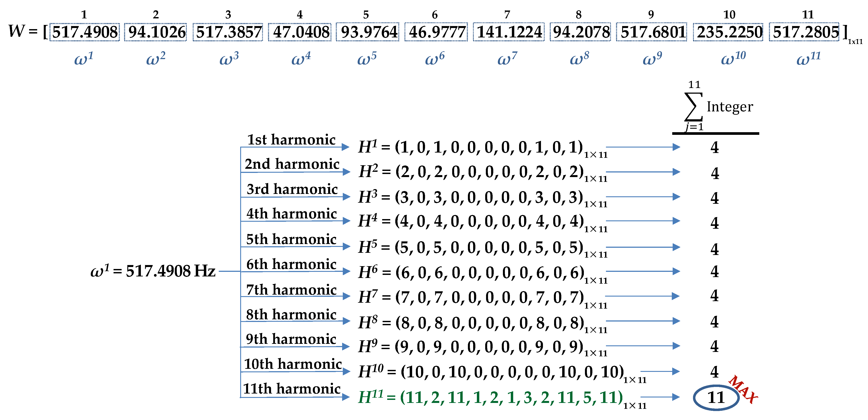Select the 10th harmonic label
The width and height of the screenshot is (868, 420).
coord(293,364)
